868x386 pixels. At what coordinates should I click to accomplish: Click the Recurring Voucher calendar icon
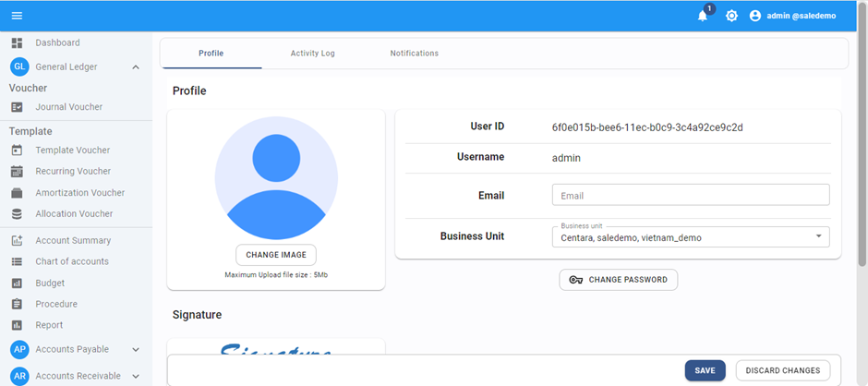[17, 171]
